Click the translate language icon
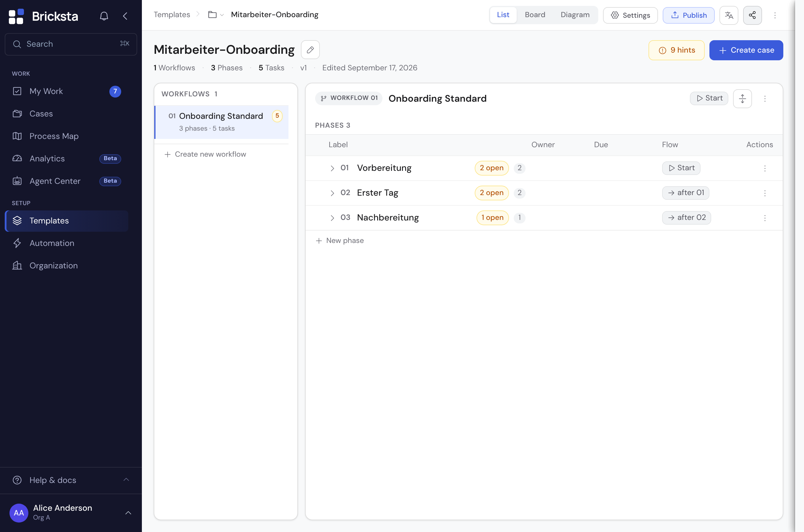804x532 pixels. (729, 15)
